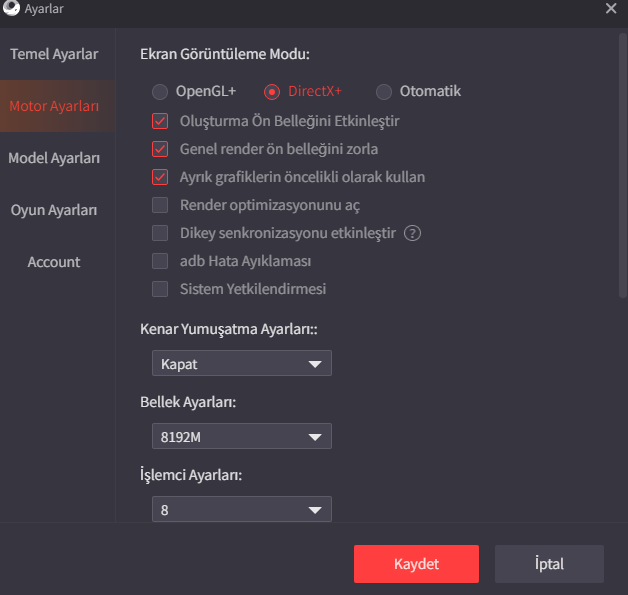
Task: Open the Motor Ayarları tab
Action: (x=58, y=106)
